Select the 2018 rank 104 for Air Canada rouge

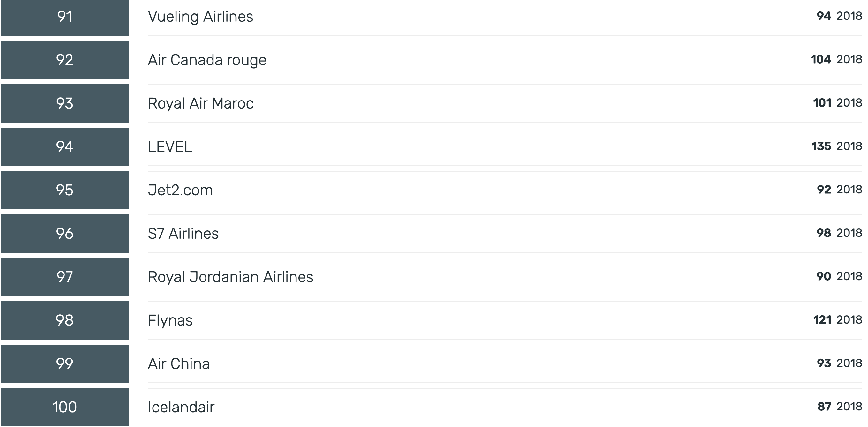836,60
